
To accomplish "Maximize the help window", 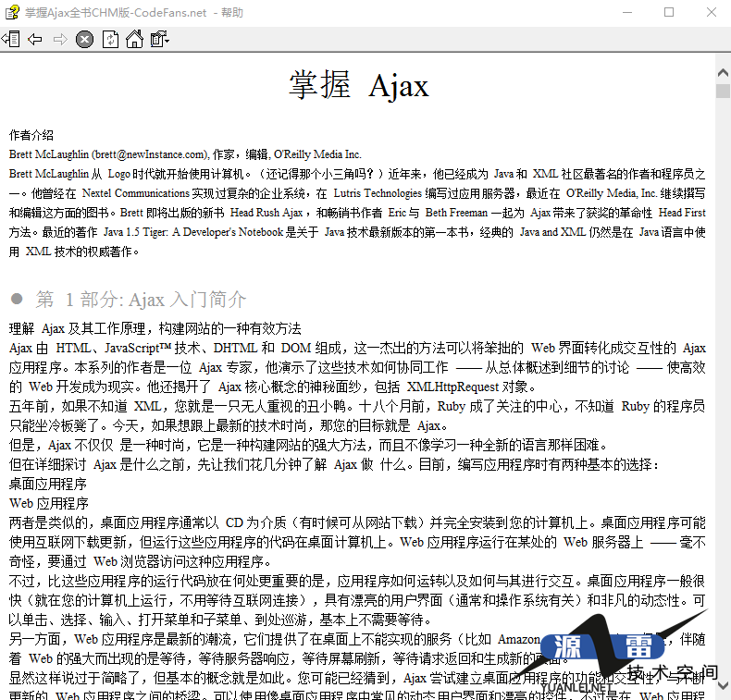I will point(669,12).
